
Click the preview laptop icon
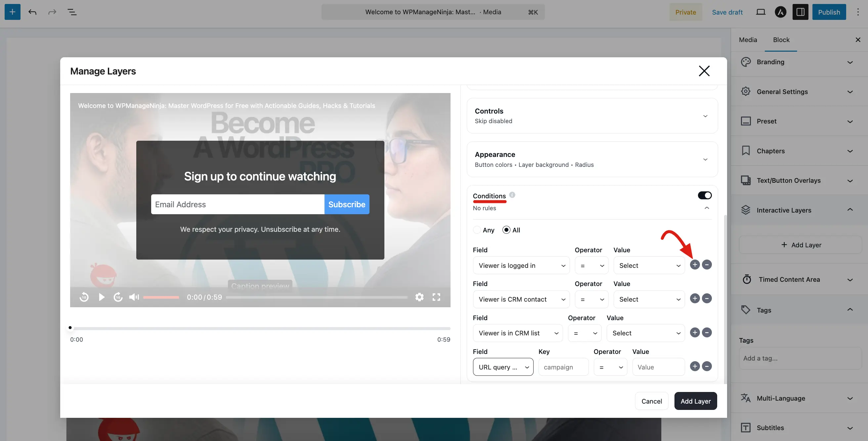pyautogui.click(x=760, y=12)
